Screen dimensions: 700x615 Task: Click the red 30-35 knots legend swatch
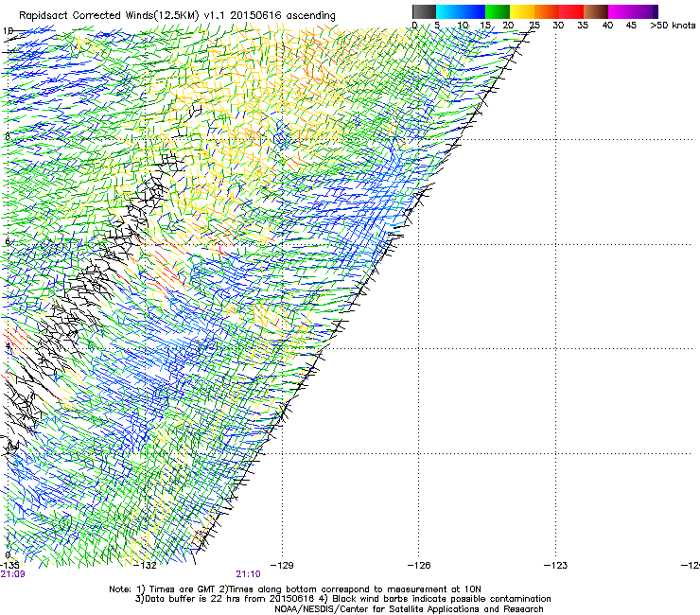pos(571,11)
